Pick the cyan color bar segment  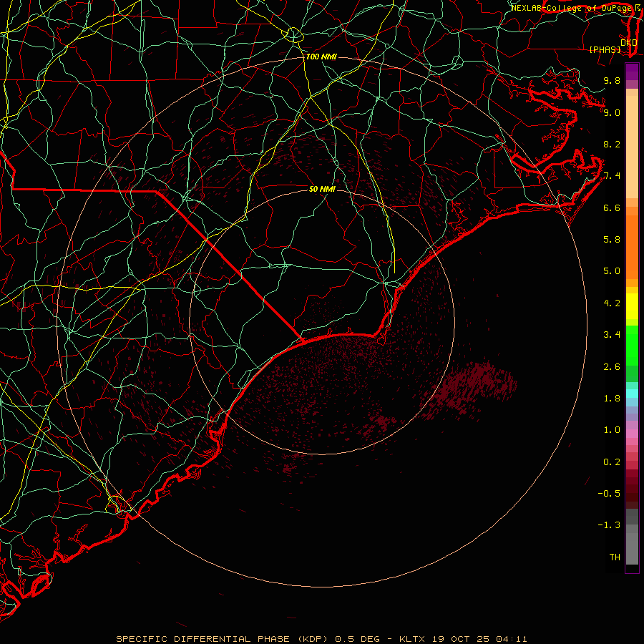pos(632,394)
